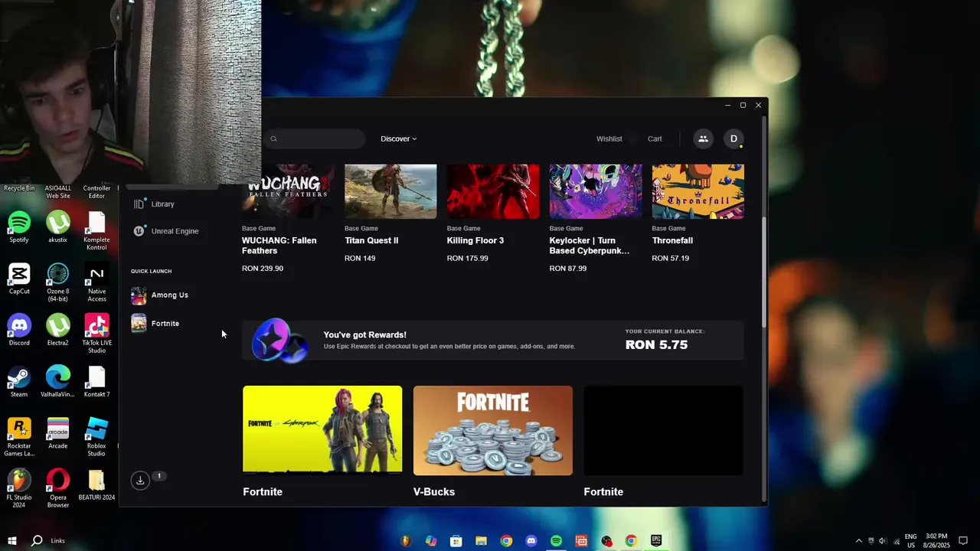The height and width of the screenshot is (551, 980).
Task: Expand the Discover dropdown menu
Action: pos(399,139)
